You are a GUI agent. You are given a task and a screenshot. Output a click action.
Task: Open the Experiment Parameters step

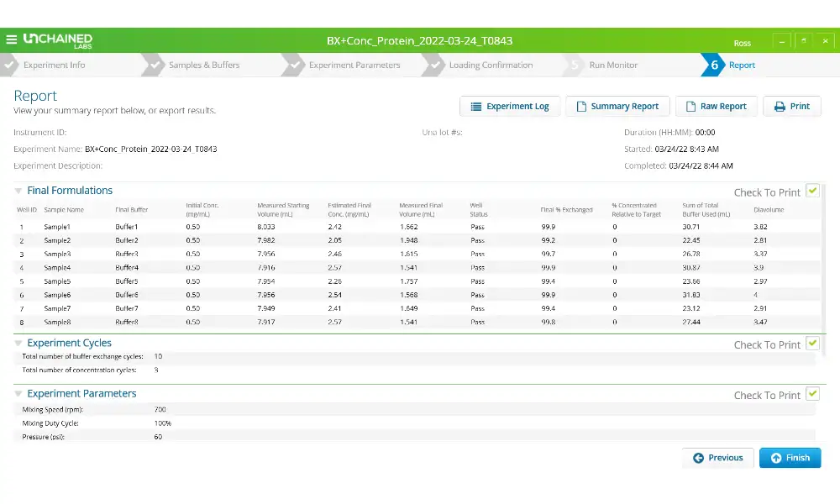point(354,65)
